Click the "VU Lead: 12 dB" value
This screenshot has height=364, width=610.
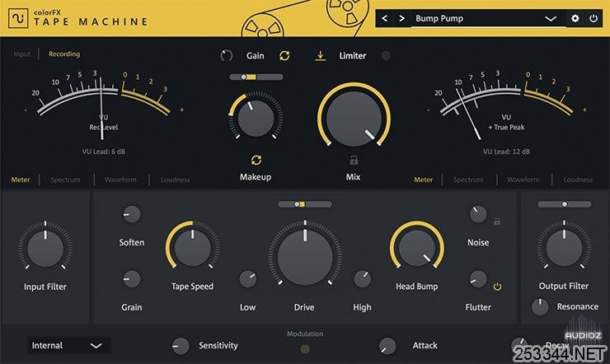click(x=506, y=152)
